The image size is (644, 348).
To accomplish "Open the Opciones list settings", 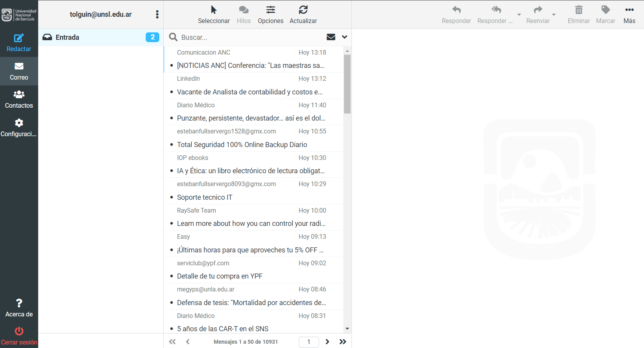I will click(x=270, y=14).
